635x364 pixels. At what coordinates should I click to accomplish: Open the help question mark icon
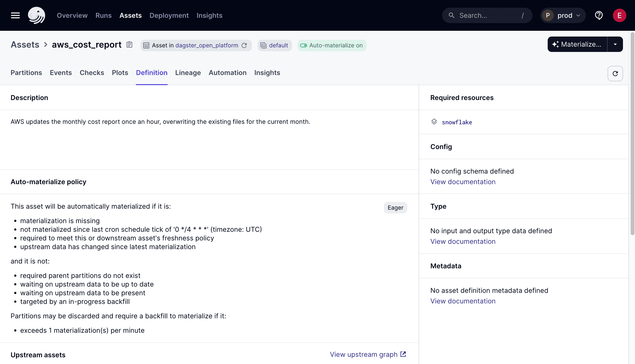pyautogui.click(x=599, y=15)
